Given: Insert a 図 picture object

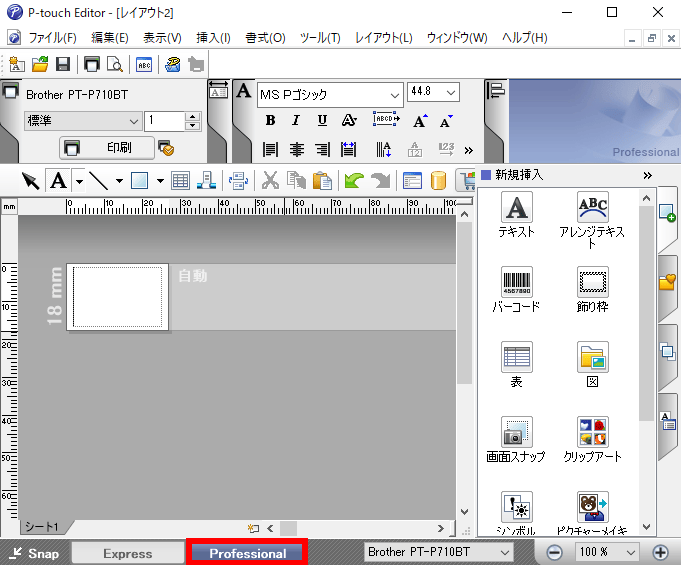Looking at the screenshot, I should [x=592, y=365].
